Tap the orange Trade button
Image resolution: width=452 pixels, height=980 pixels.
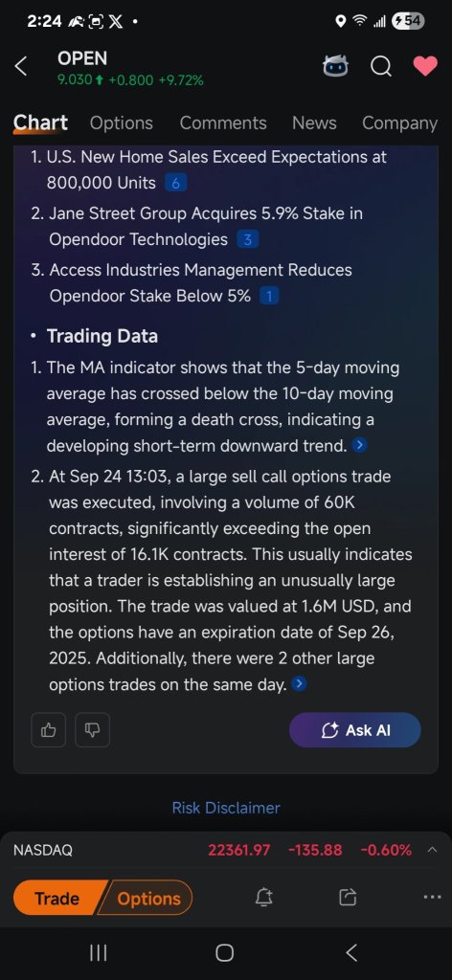tap(56, 898)
